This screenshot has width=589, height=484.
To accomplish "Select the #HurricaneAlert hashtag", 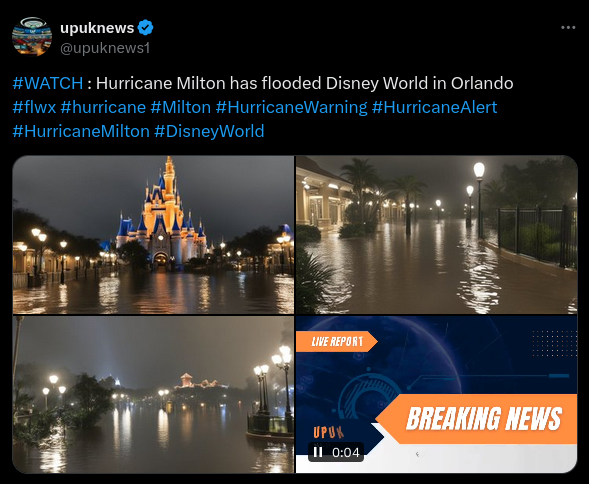I will [x=435, y=107].
